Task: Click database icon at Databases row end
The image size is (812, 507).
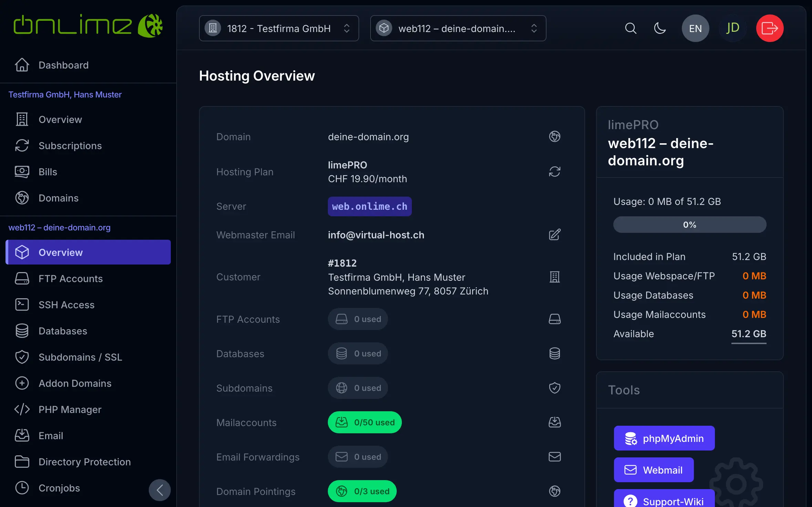Action: 554,353
